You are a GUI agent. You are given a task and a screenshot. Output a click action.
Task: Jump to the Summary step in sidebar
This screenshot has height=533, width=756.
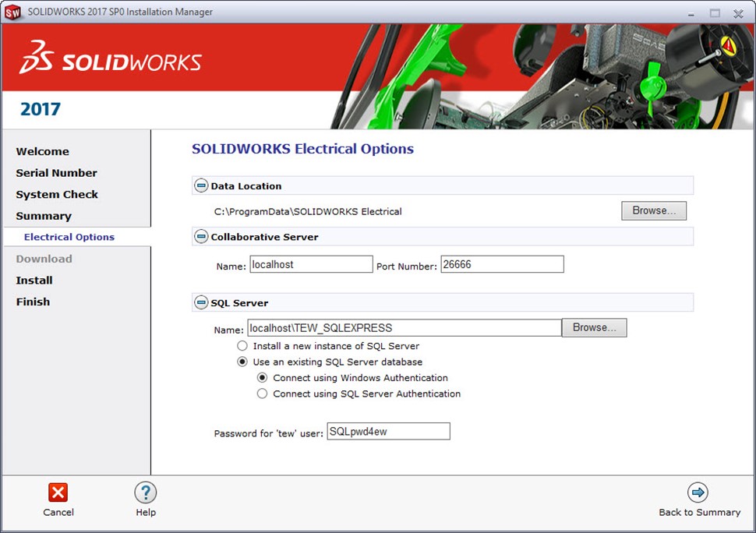tap(44, 216)
